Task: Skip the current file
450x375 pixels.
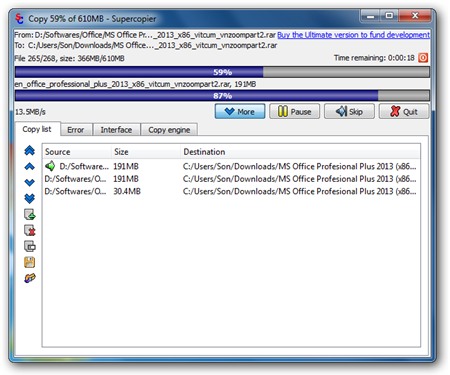Action: pyautogui.click(x=349, y=111)
